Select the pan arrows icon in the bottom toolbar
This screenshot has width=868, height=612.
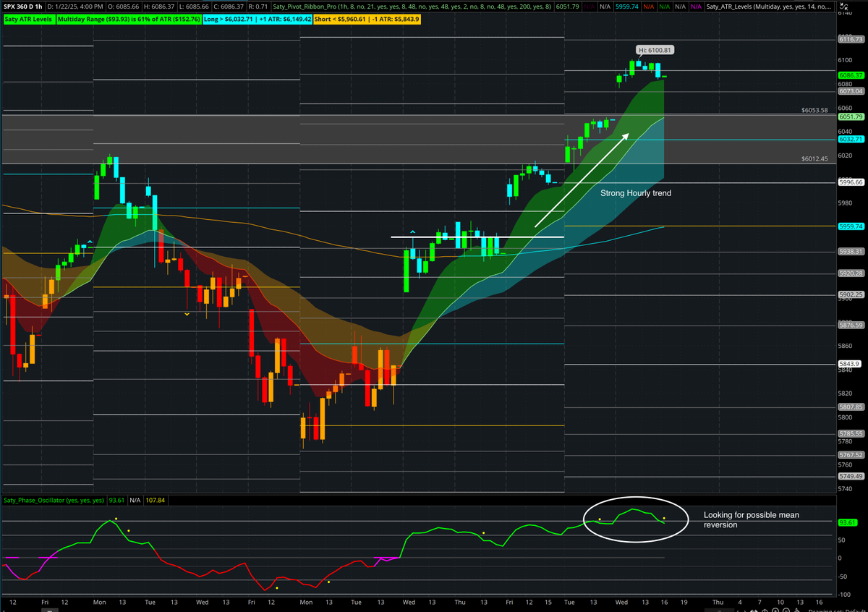754,611
